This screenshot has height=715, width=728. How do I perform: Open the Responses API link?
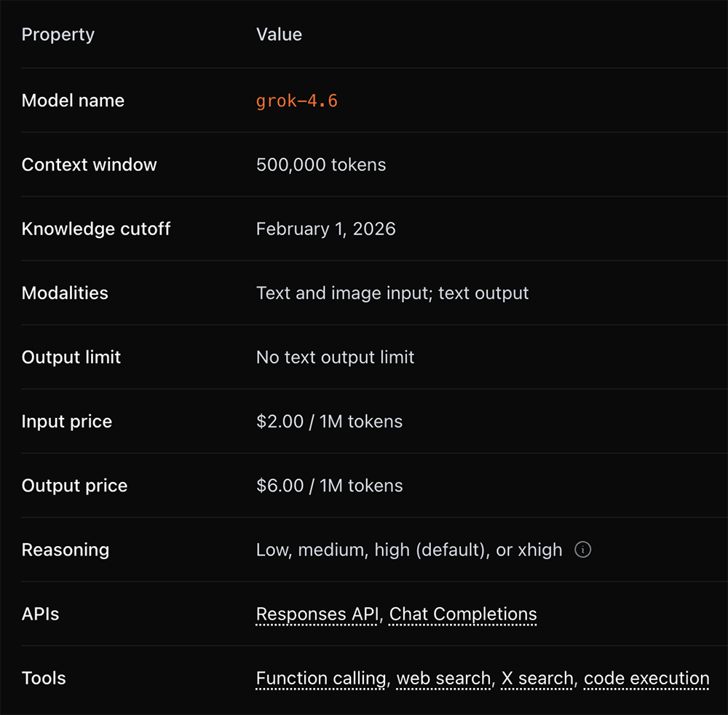[317, 615]
